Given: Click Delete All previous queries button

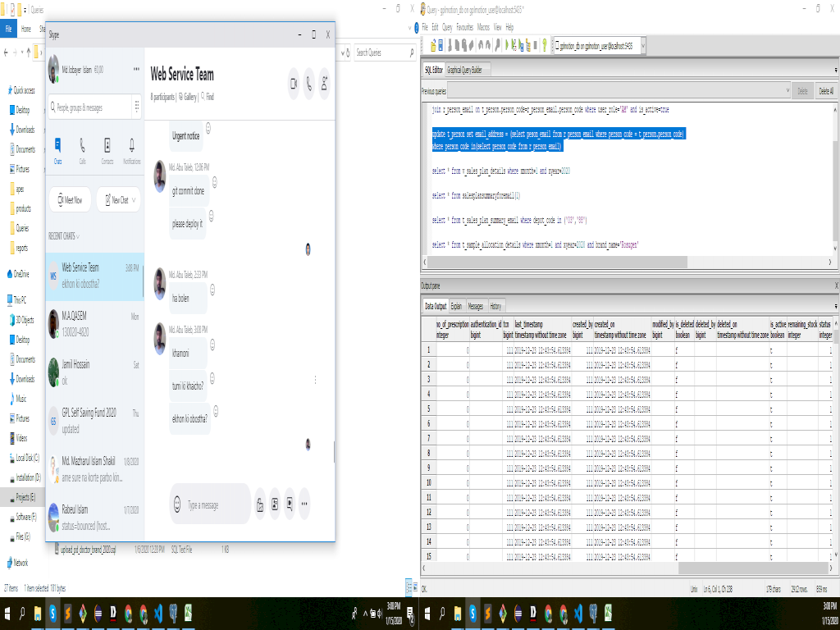Looking at the screenshot, I should click(x=825, y=91).
